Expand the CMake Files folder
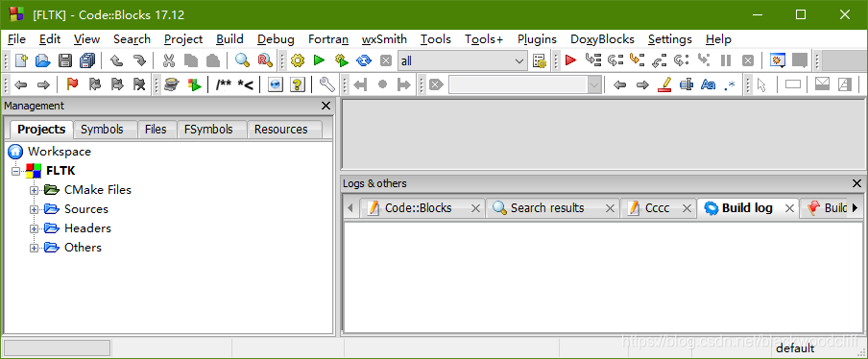Viewport: 868px width, 359px height. tap(35, 190)
